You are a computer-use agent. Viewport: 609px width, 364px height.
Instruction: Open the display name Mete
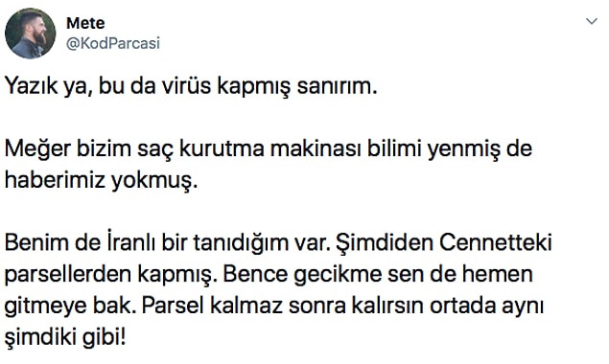click(85, 23)
